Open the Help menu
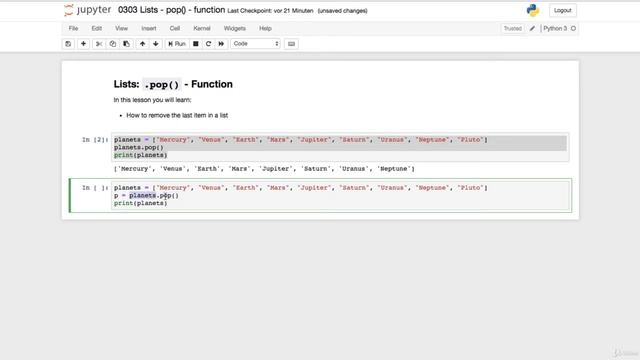 [x=265, y=29]
